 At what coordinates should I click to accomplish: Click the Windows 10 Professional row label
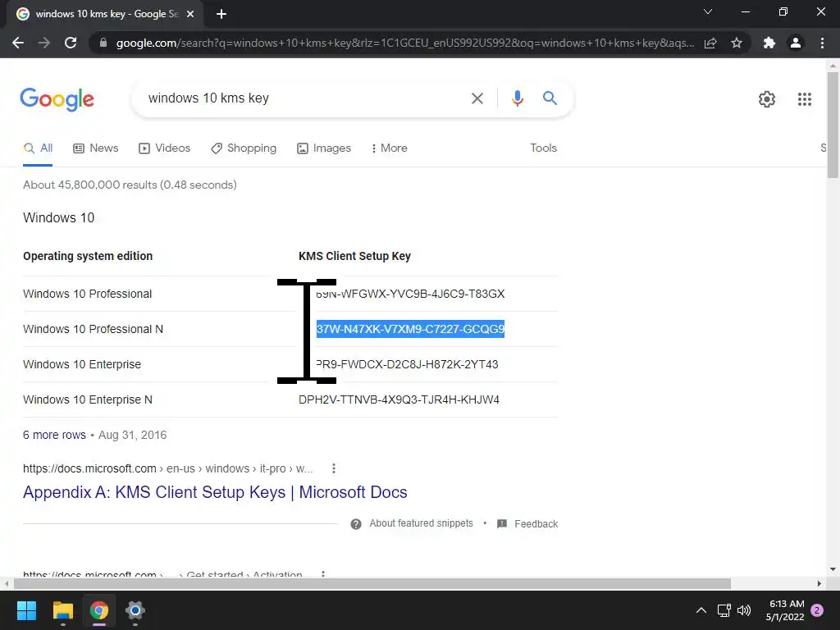tap(87, 294)
